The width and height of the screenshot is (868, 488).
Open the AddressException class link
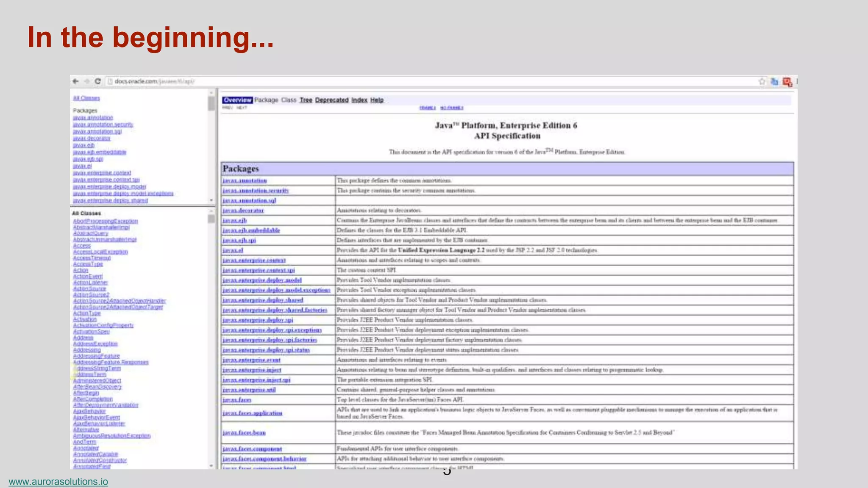[x=95, y=344]
